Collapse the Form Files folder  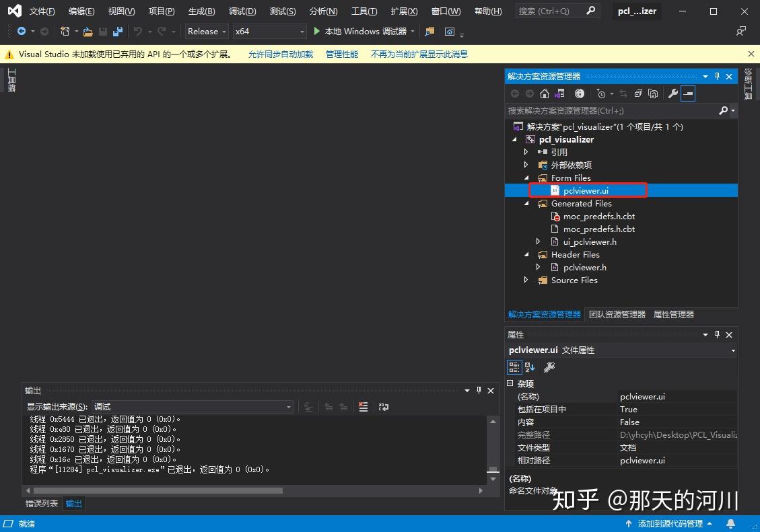527,178
